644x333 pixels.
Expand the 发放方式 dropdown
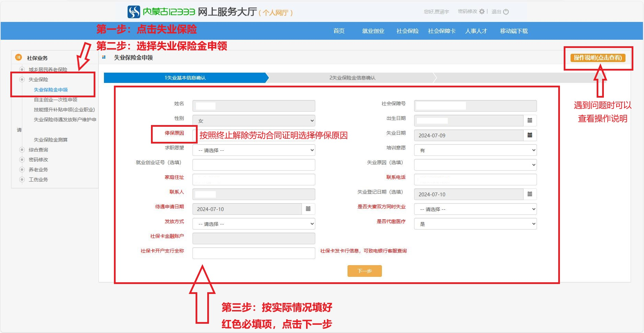pos(254,224)
